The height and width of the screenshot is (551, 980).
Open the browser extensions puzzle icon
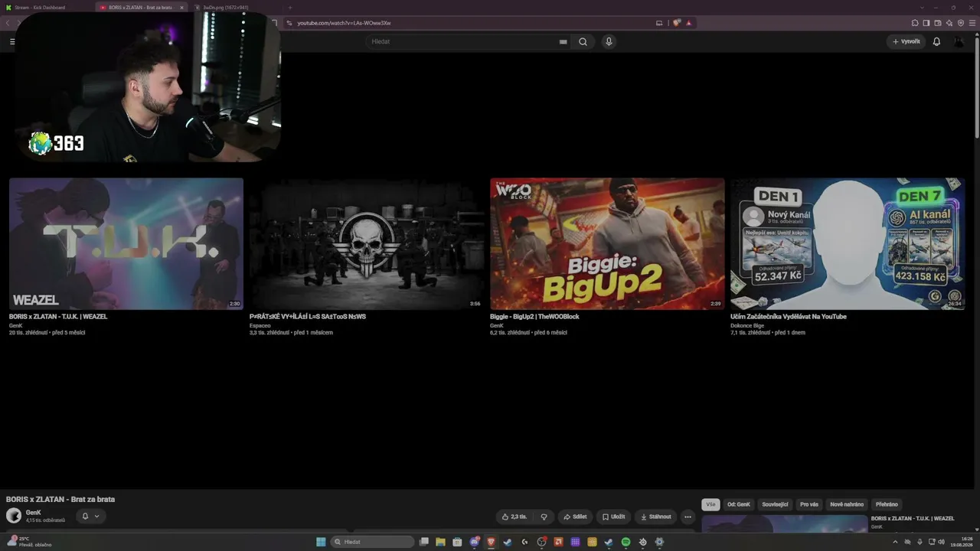(x=915, y=23)
